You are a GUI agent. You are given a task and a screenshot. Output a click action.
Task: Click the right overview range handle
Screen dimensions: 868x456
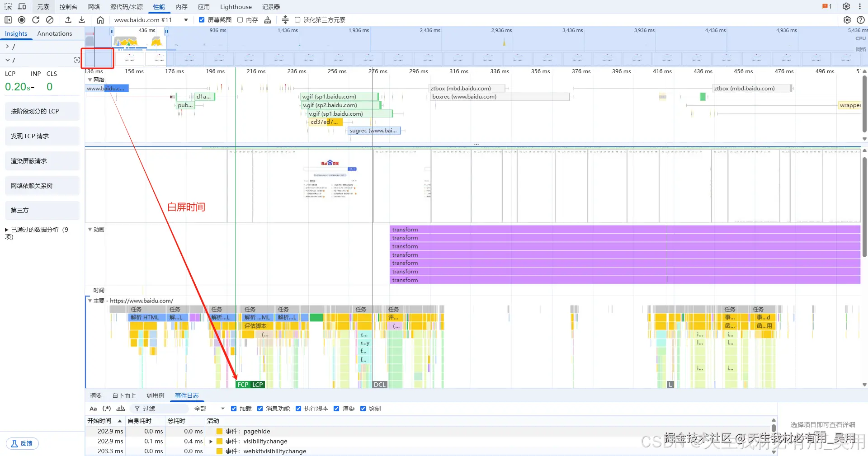click(166, 31)
